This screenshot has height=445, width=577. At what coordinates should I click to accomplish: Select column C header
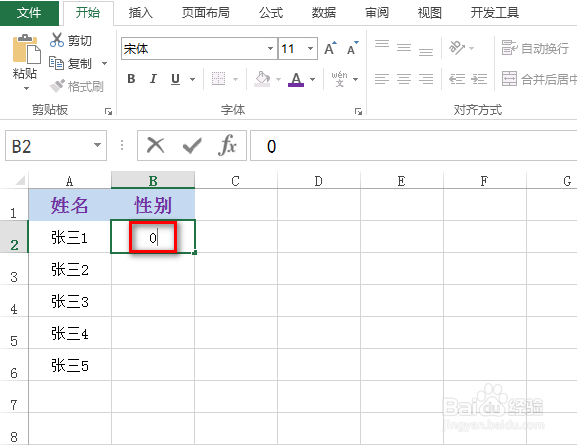coord(236,181)
